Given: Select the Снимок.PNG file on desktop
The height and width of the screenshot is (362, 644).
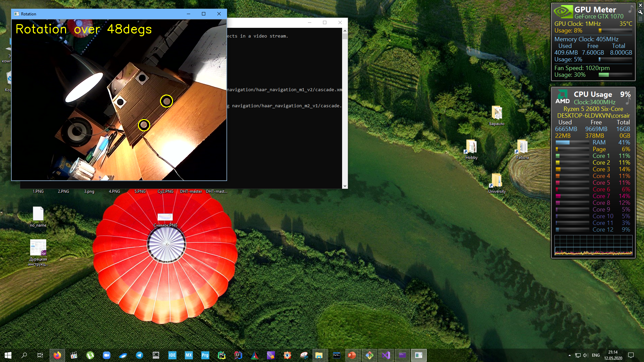Looking at the screenshot, I should (x=165, y=220).
